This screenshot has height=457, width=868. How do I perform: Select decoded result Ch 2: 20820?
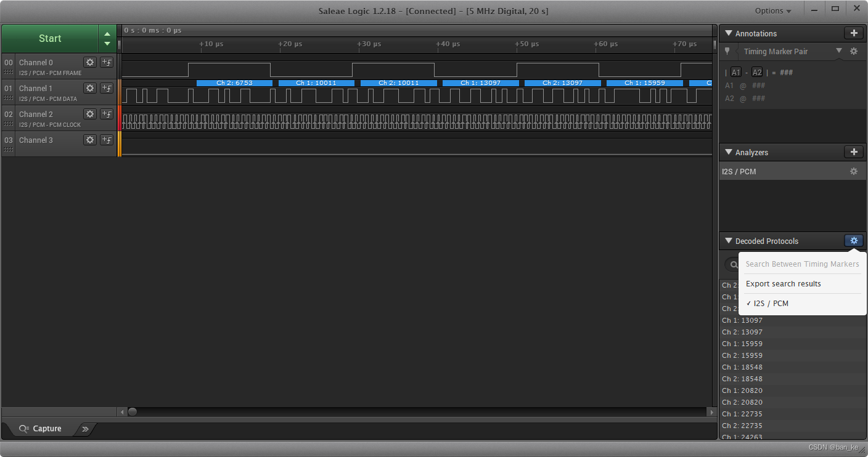(792, 402)
